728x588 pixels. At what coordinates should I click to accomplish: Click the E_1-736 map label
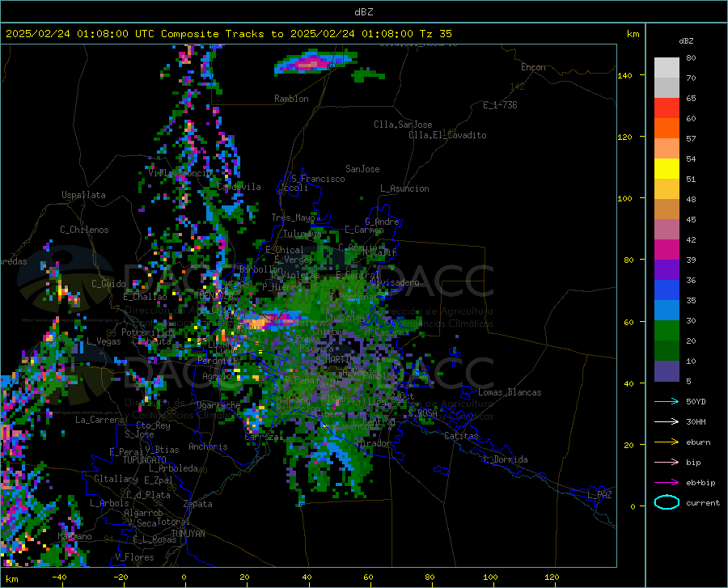[500, 105]
